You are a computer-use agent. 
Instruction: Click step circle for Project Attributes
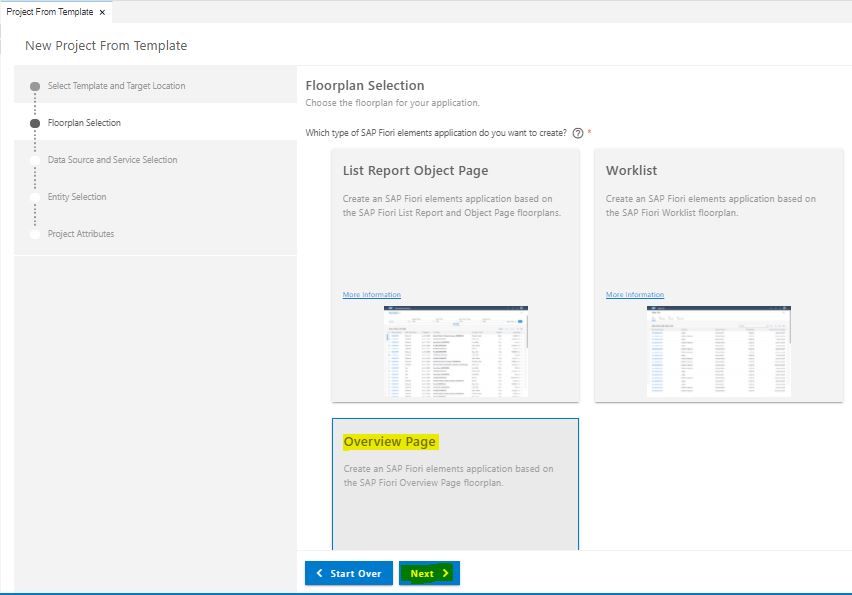35,234
